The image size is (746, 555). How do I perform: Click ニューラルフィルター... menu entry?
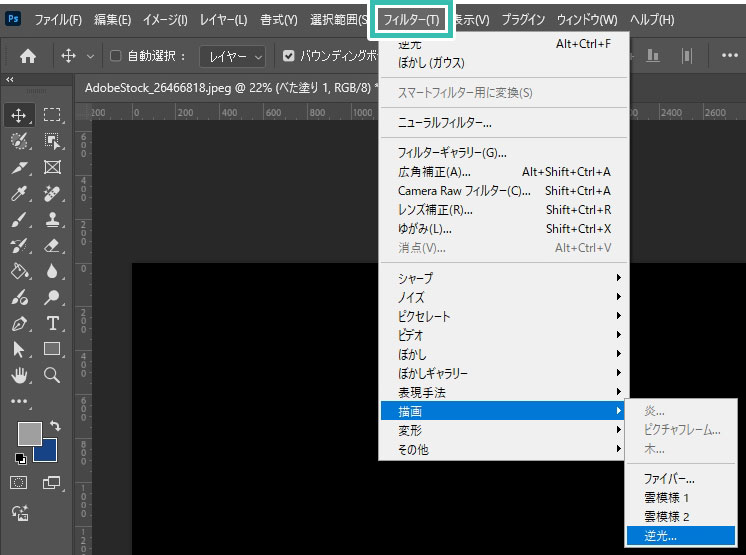click(445, 123)
